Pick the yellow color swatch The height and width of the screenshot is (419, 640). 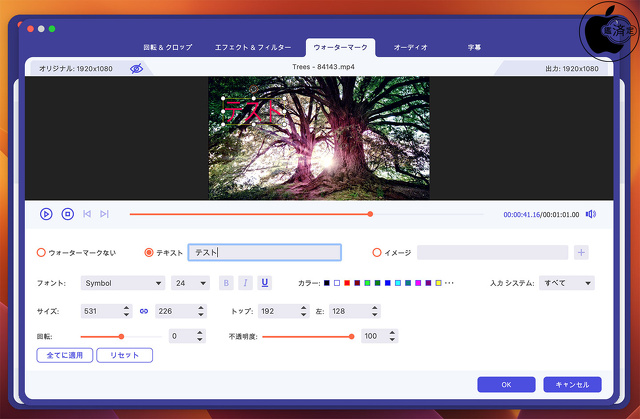(438, 283)
